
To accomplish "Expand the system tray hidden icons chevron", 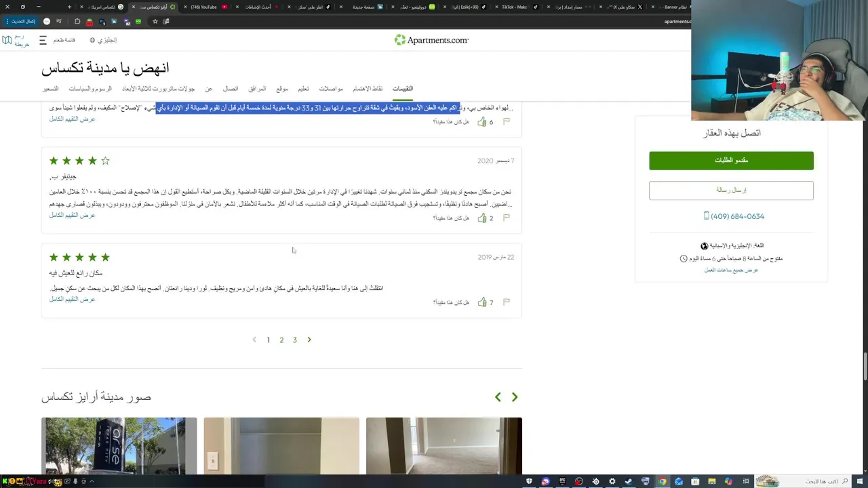I will [x=92, y=481].
